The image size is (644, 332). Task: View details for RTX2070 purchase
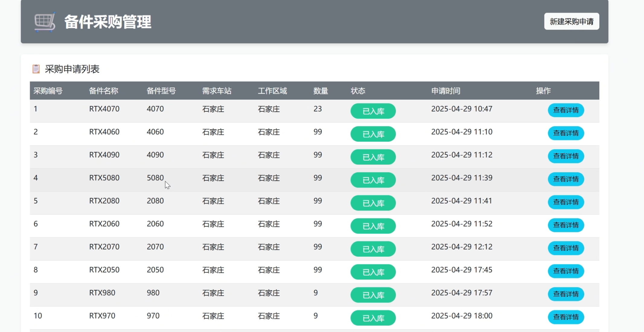566,248
